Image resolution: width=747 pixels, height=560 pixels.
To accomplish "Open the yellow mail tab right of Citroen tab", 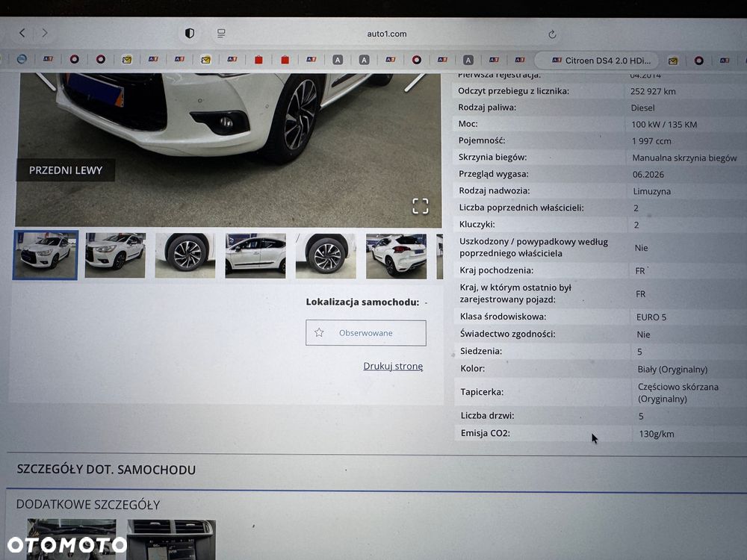I will point(673,61).
